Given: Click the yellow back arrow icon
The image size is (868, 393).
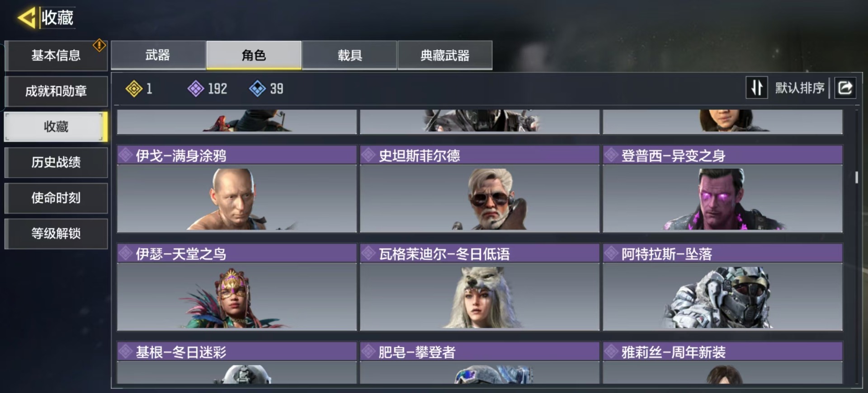Looking at the screenshot, I should coord(26,18).
